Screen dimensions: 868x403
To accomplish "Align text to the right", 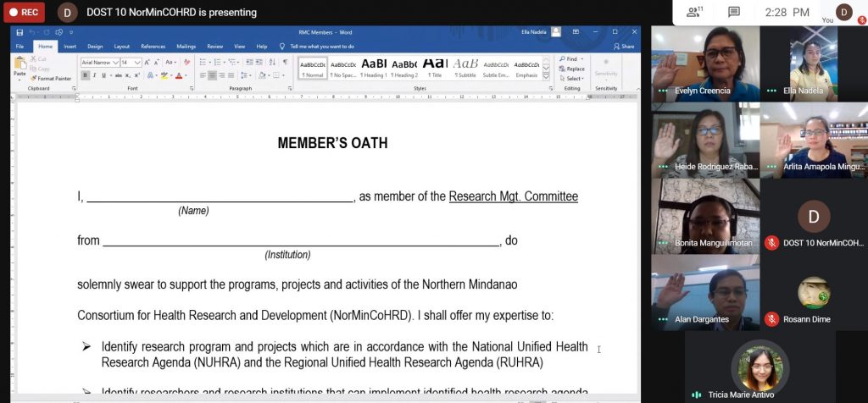I will pos(222,75).
